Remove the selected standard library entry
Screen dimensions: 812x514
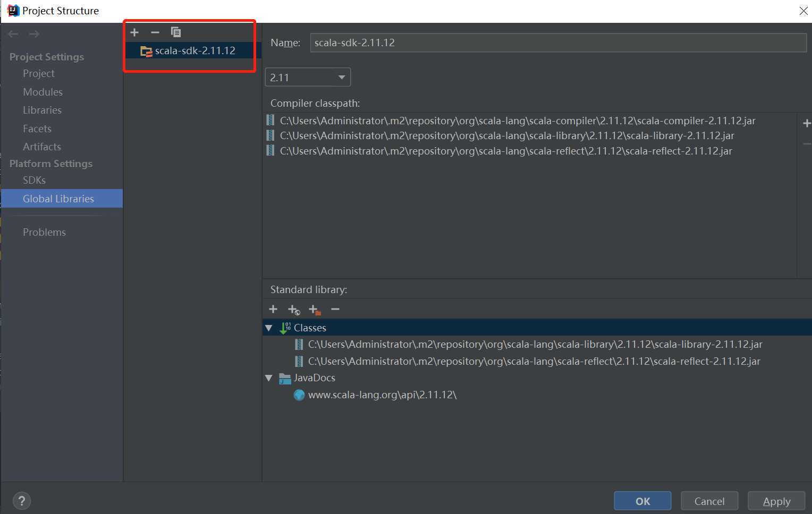click(x=335, y=309)
